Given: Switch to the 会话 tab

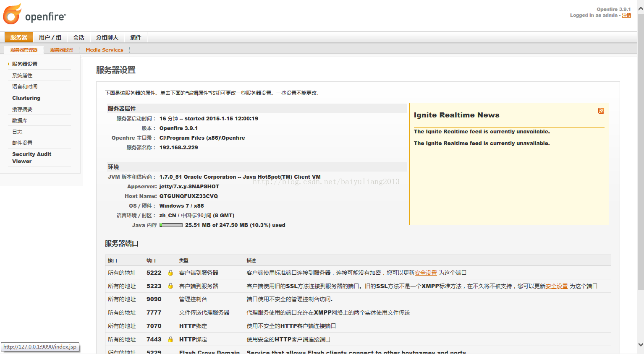Looking at the screenshot, I should pos(79,37).
